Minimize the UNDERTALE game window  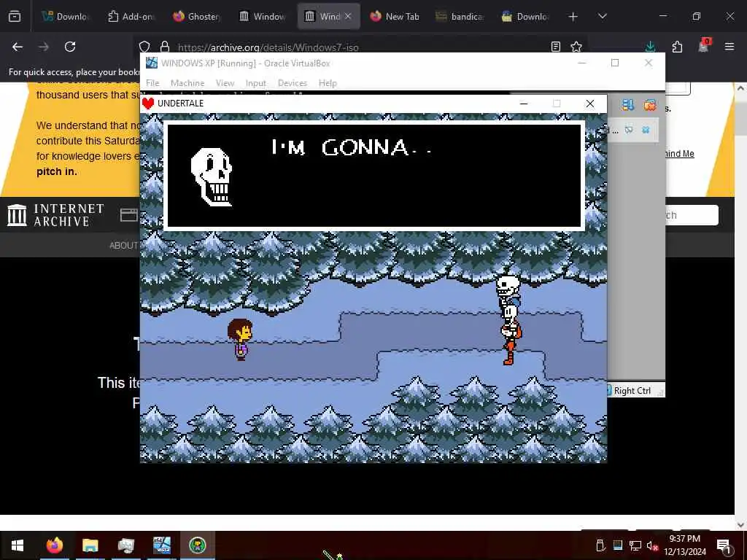pos(524,104)
